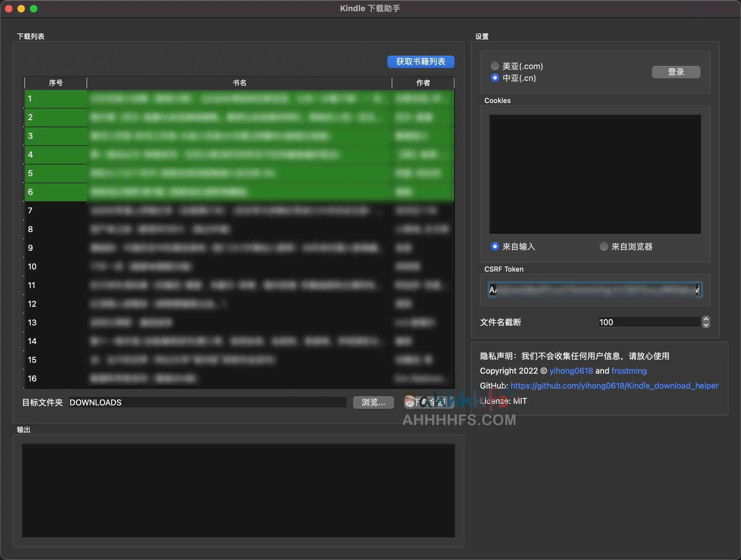The width and height of the screenshot is (741, 560).
Task: Choose 来自输入 cookie source
Action: 494,247
